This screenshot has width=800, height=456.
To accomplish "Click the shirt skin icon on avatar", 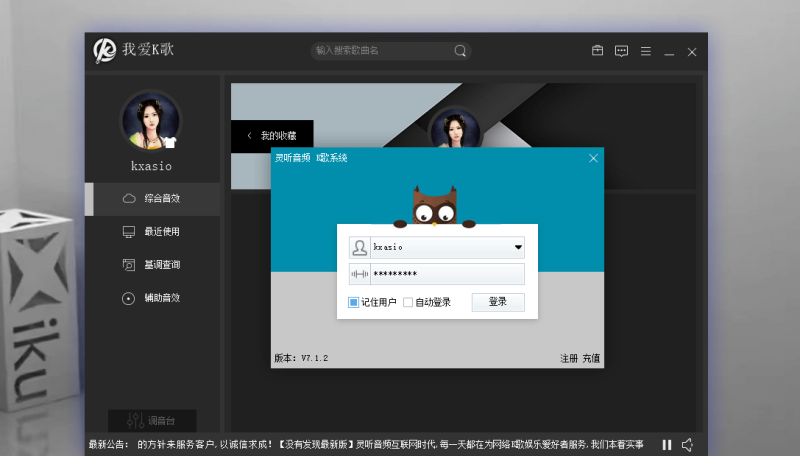I will tap(169, 142).
